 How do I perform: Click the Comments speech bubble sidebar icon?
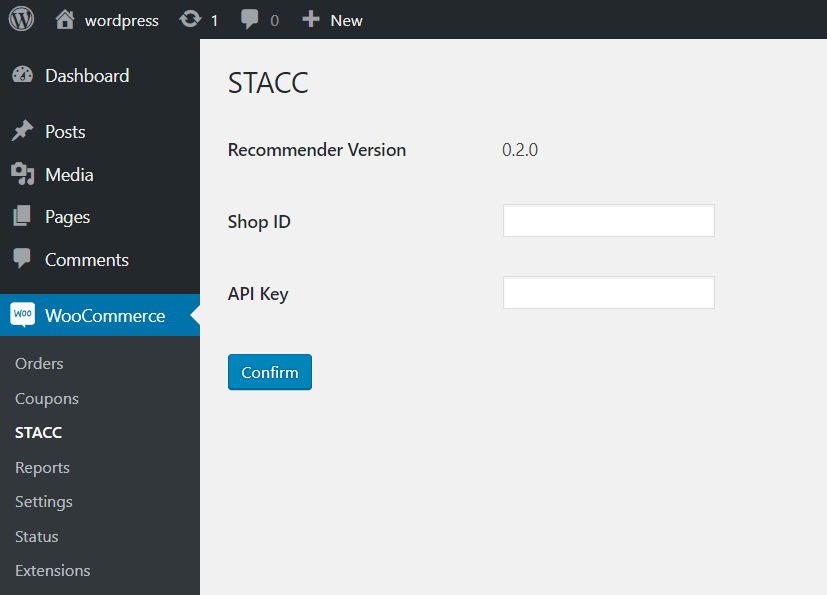(22, 258)
